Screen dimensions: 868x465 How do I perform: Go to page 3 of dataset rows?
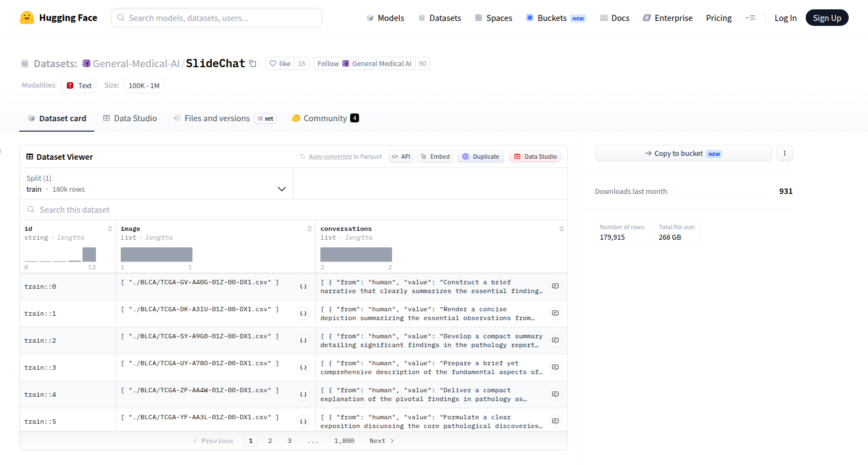point(290,441)
